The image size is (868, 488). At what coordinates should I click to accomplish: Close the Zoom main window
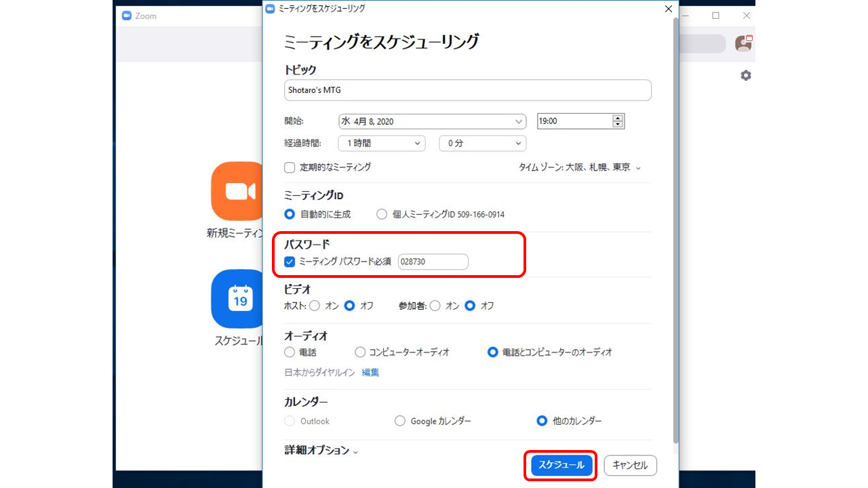tap(747, 16)
